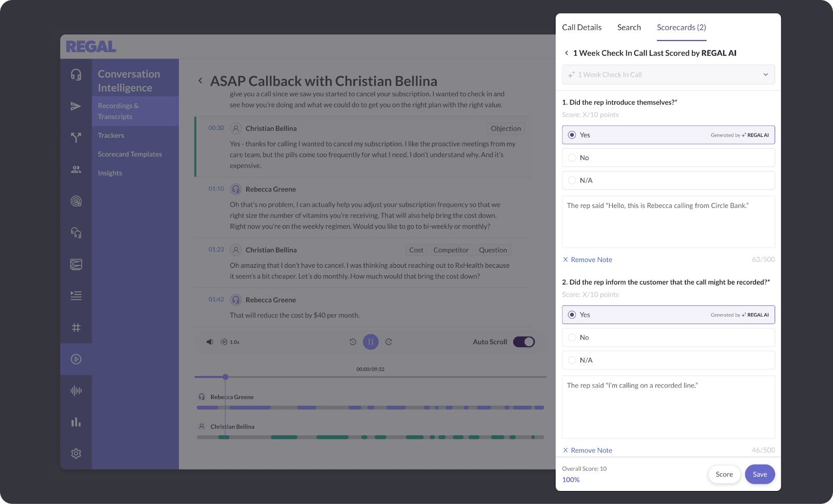Image resolution: width=833 pixels, height=504 pixels.
Task: Click the Competitor tag
Action: coord(451,250)
